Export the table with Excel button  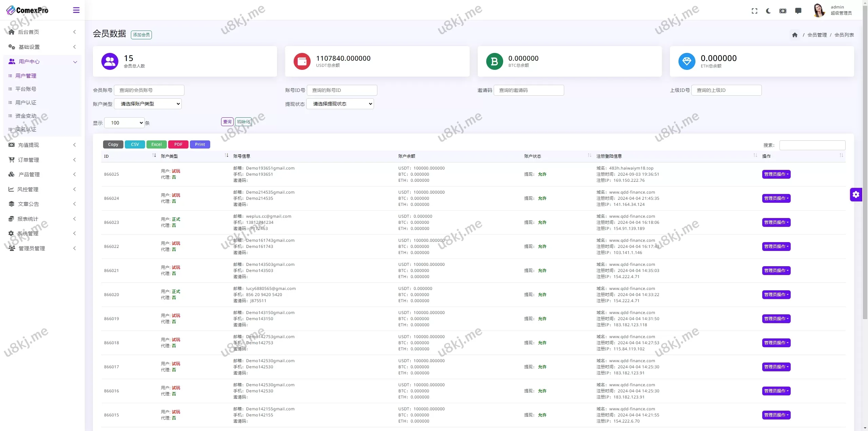point(156,144)
